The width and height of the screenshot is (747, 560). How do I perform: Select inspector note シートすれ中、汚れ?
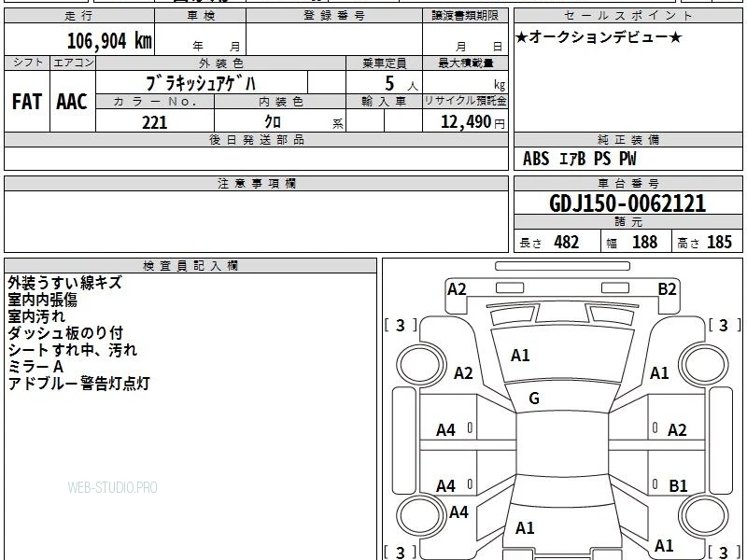[x=73, y=350]
